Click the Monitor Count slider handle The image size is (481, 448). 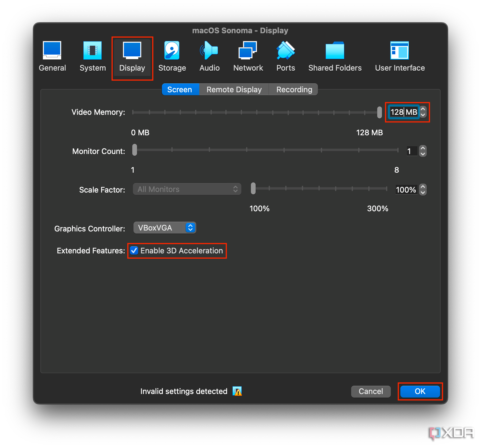tap(135, 150)
